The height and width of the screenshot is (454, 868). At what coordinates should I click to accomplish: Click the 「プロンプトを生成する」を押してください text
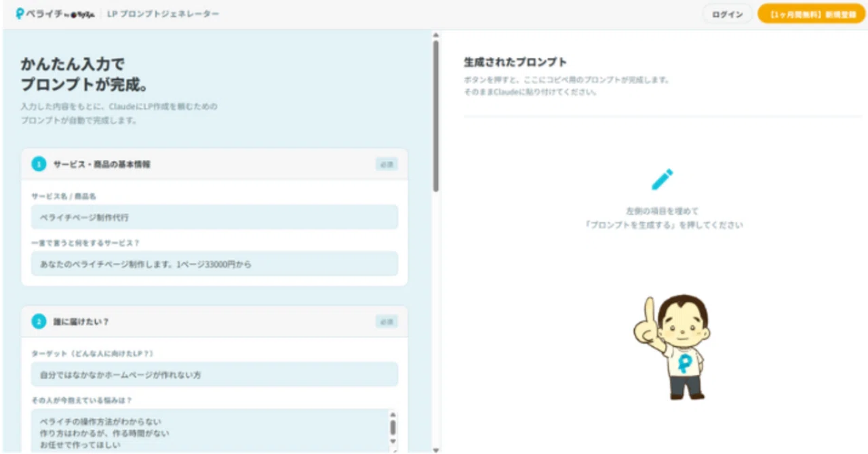[x=663, y=224]
